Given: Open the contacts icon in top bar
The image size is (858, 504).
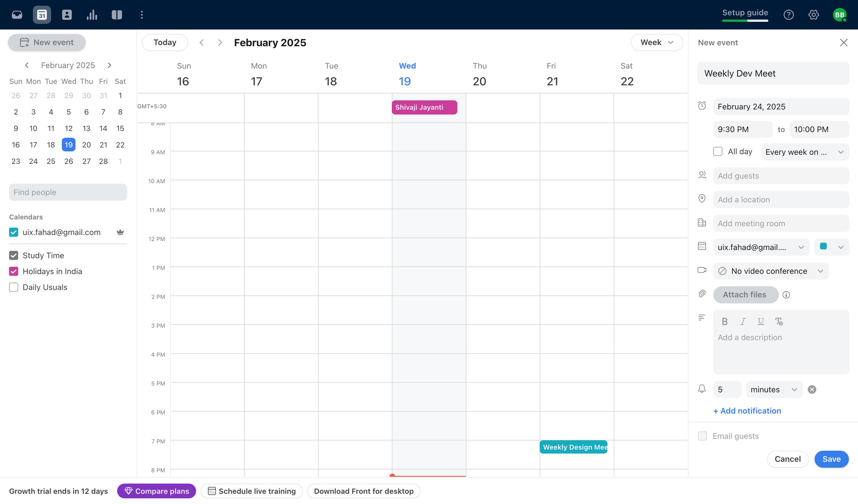Looking at the screenshot, I should 67,15.
